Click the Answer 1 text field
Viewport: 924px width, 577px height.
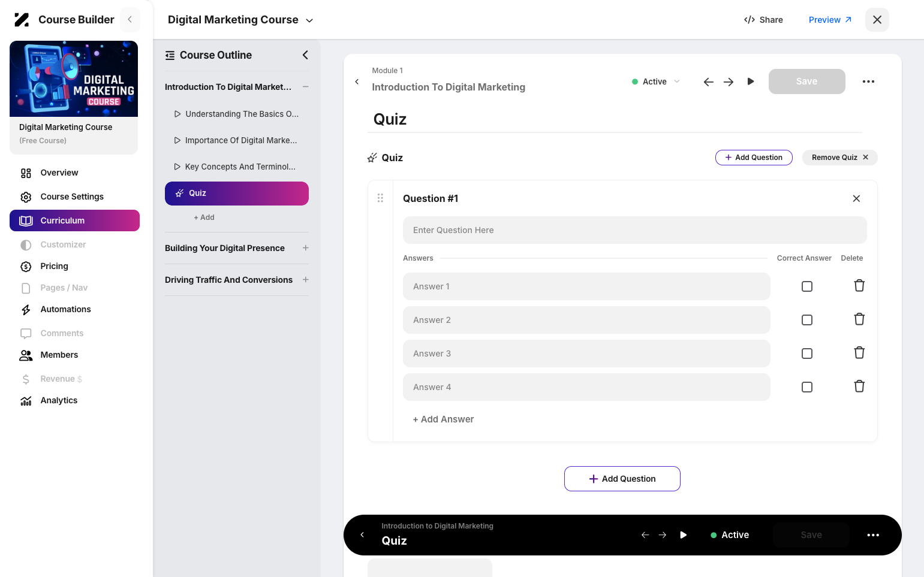(586, 286)
